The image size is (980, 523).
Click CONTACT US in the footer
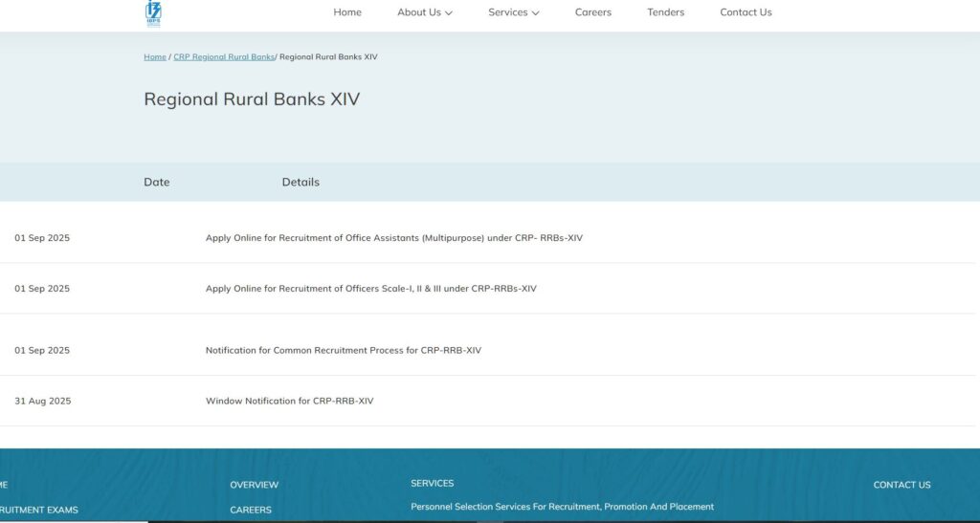902,486
